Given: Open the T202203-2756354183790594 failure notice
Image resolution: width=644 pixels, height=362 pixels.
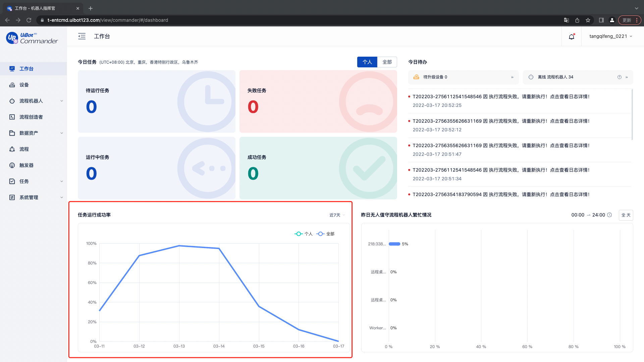Looking at the screenshot, I should pyautogui.click(x=501, y=195).
